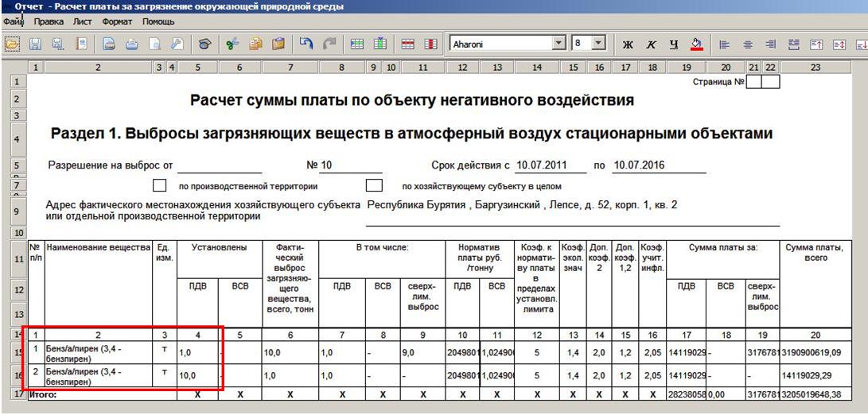Screen dimensions: 868x415
Task: Toggle underline formatting with the Ч button
Action: tap(674, 45)
